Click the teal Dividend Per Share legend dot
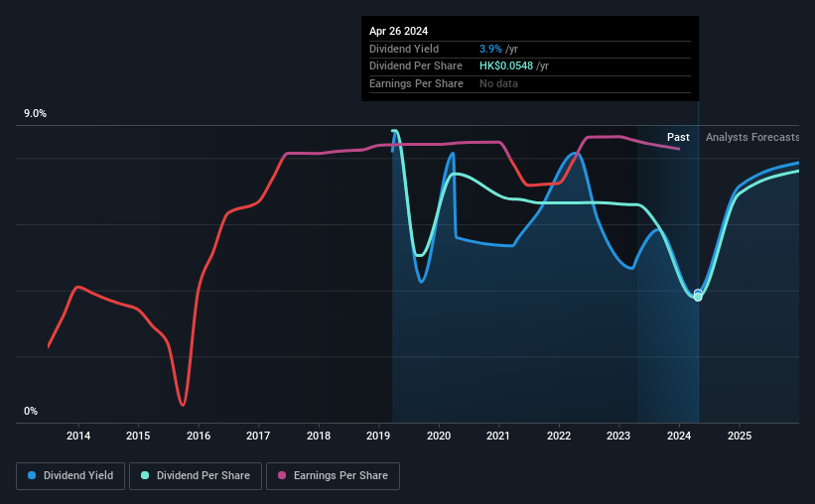Screen dimensions: 815x504 pos(145,475)
